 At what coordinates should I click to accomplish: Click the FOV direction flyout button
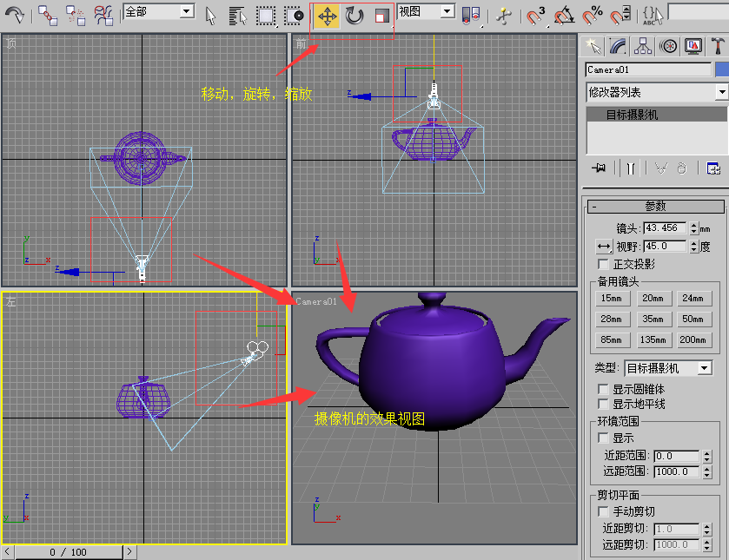coord(604,246)
